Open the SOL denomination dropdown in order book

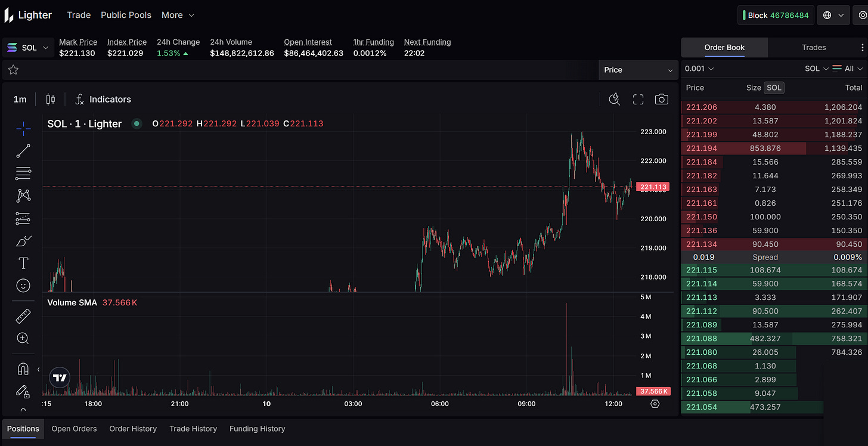817,69
